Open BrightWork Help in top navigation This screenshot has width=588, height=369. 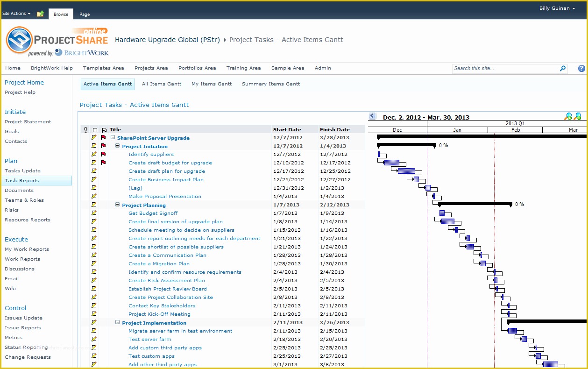pyautogui.click(x=52, y=68)
